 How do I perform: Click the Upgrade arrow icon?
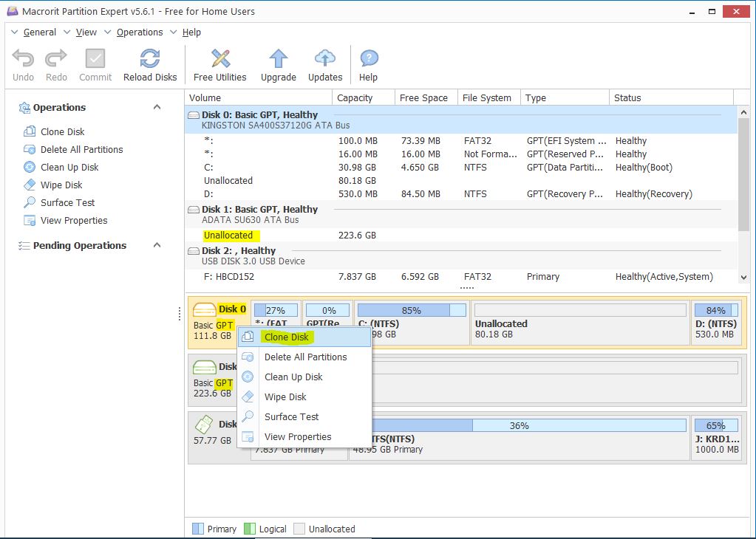pyautogui.click(x=278, y=60)
